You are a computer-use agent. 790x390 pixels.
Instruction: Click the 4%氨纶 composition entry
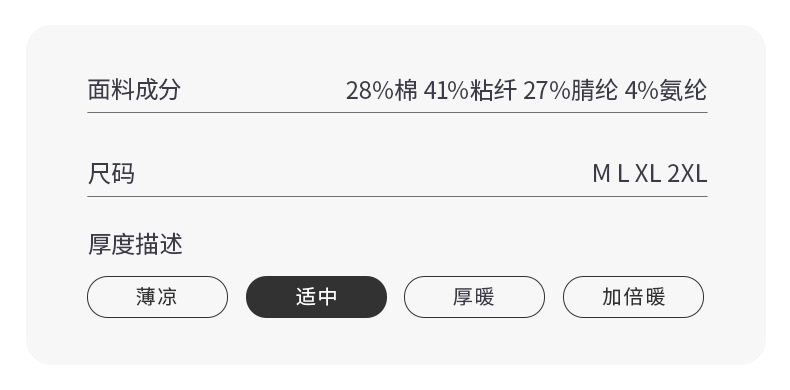coord(666,91)
